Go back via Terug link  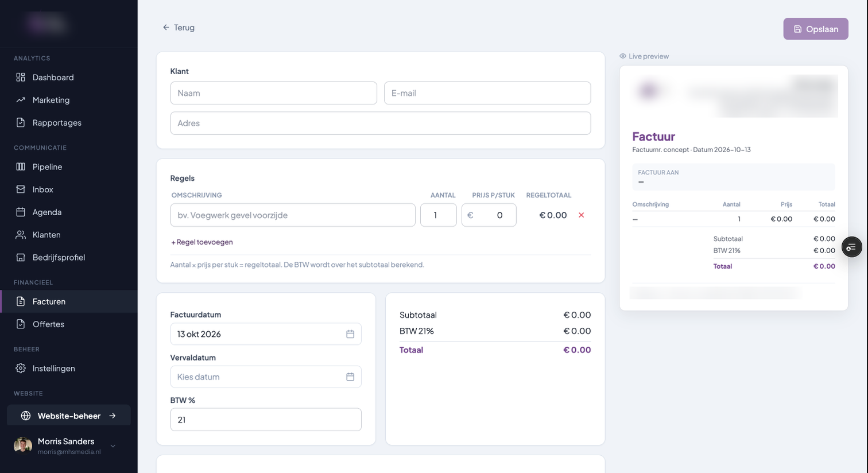(x=179, y=28)
